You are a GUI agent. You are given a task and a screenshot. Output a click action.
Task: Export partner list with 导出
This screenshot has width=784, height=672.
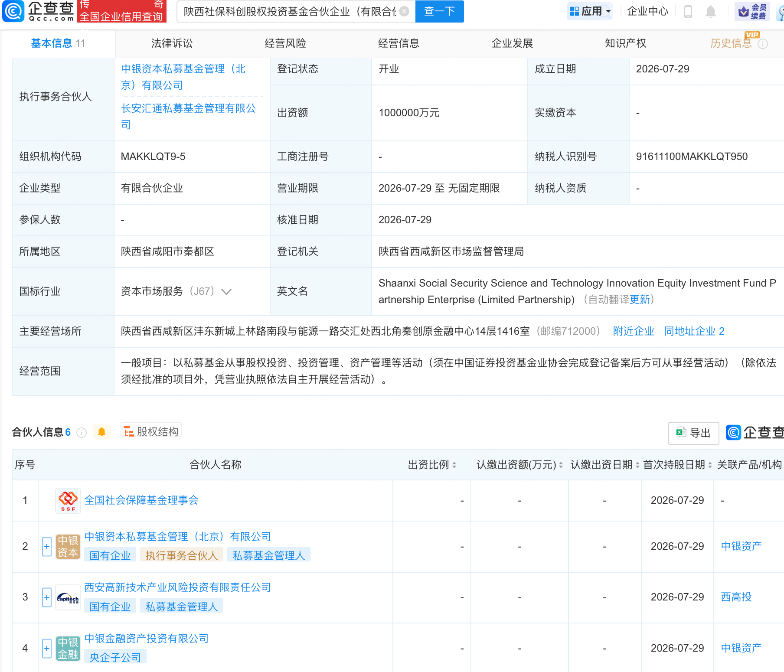click(693, 433)
